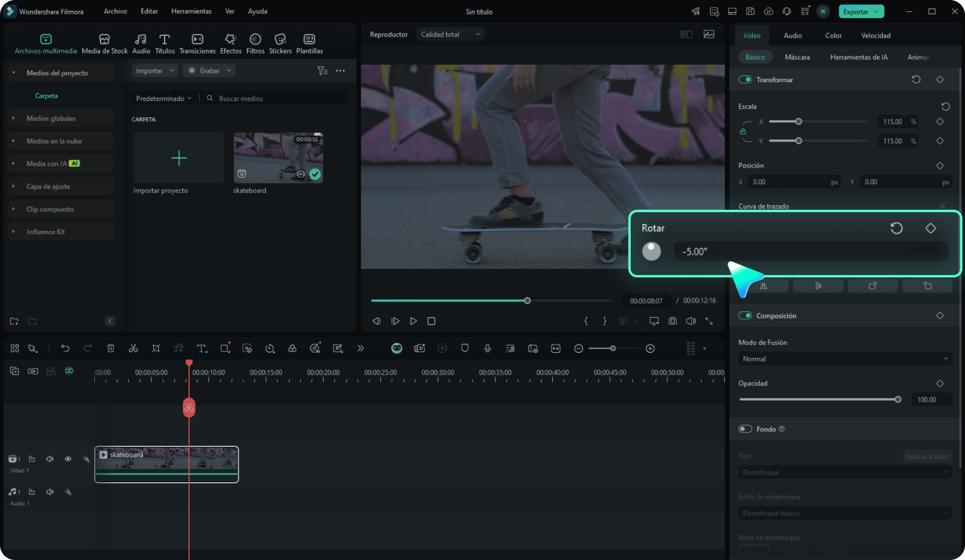Click Importar proyecto plus tile
965x560 pixels.
click(x=179, y=158)
